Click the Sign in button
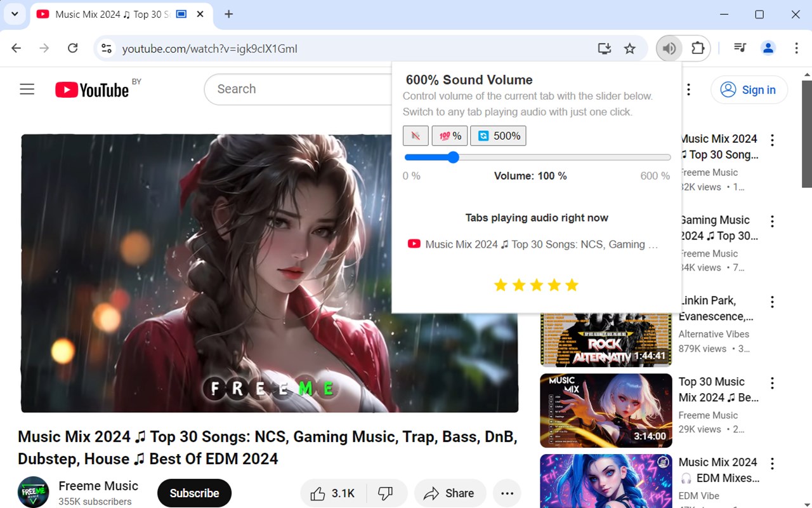The image size is (812, 508). (749, 90)
